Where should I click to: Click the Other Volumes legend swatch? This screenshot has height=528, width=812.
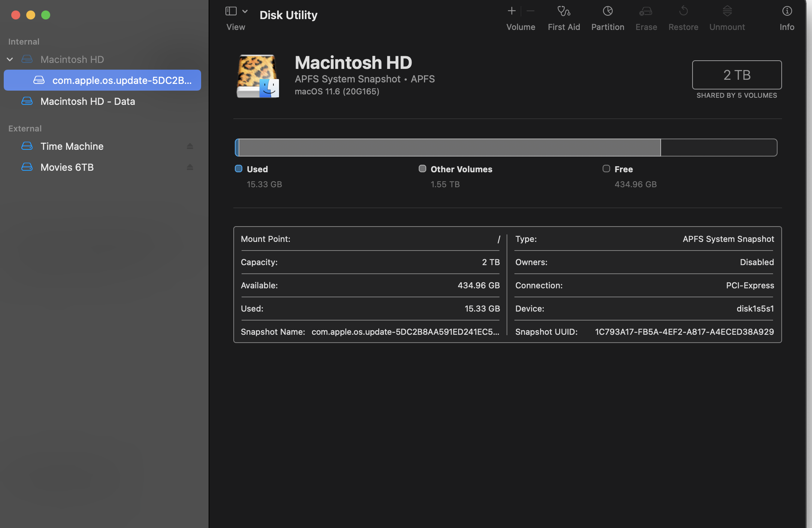click(422, 169)
